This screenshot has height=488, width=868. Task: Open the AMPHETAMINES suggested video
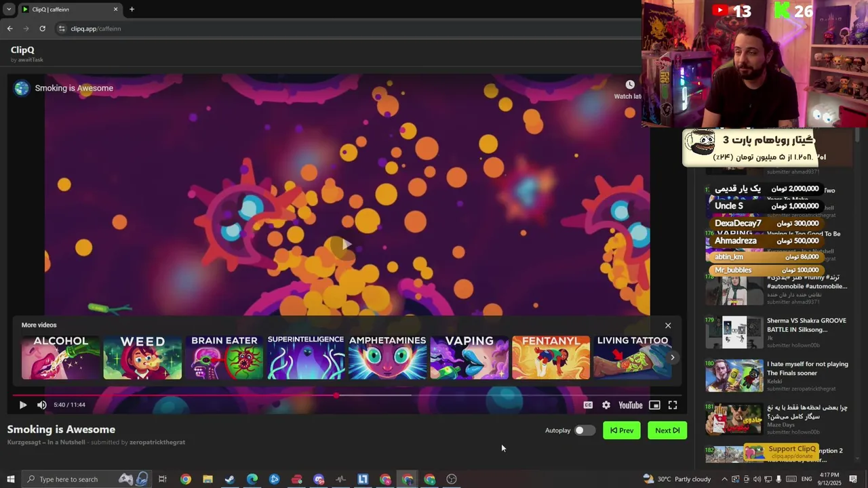click(387, 357)
